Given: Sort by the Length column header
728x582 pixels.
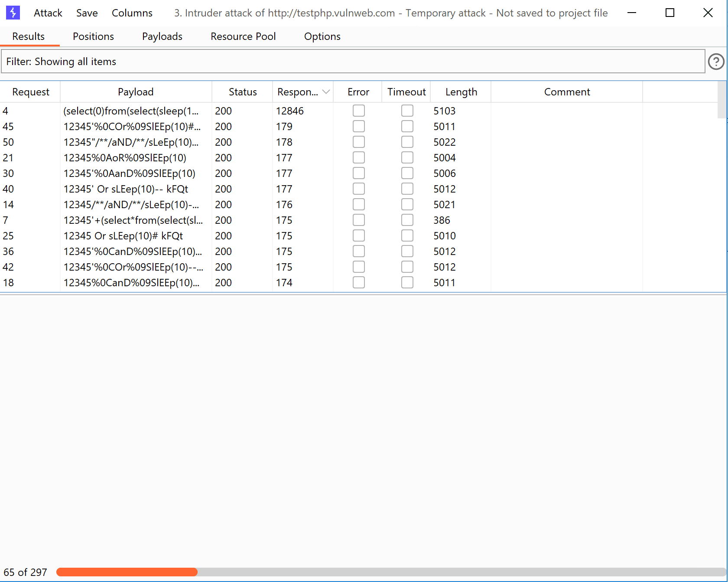Looking at the screenshot, I should point(461,92).
